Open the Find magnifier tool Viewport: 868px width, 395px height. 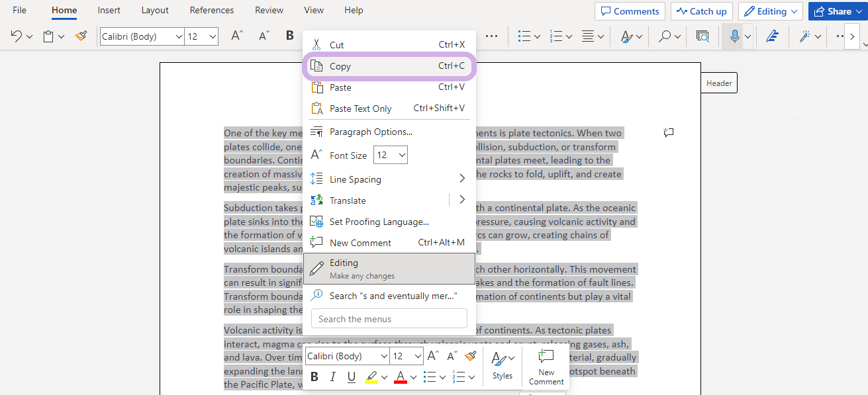[665, 36]
